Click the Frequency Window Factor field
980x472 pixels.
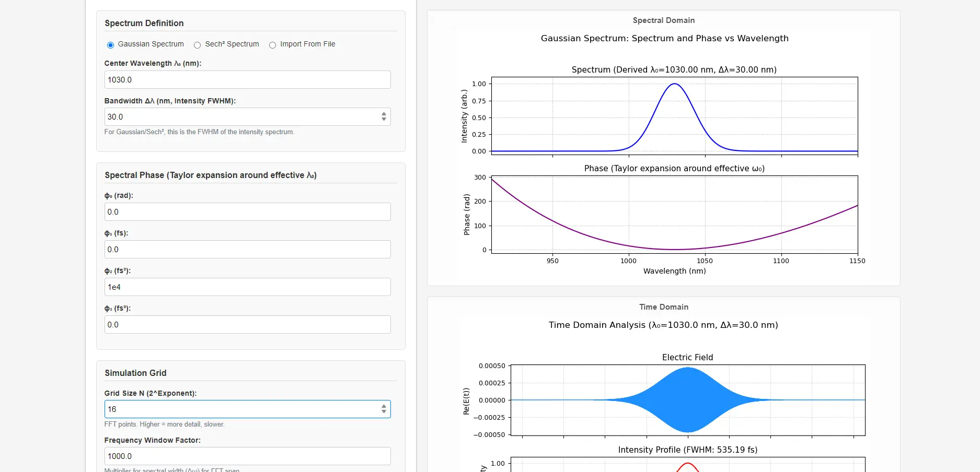[x=247, y=456]
